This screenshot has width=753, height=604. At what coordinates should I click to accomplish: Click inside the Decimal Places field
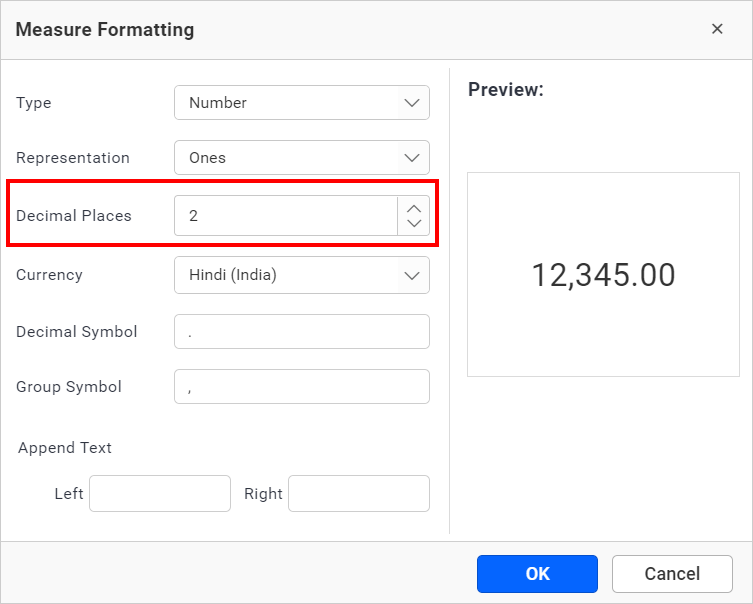[x=286, y=215]
